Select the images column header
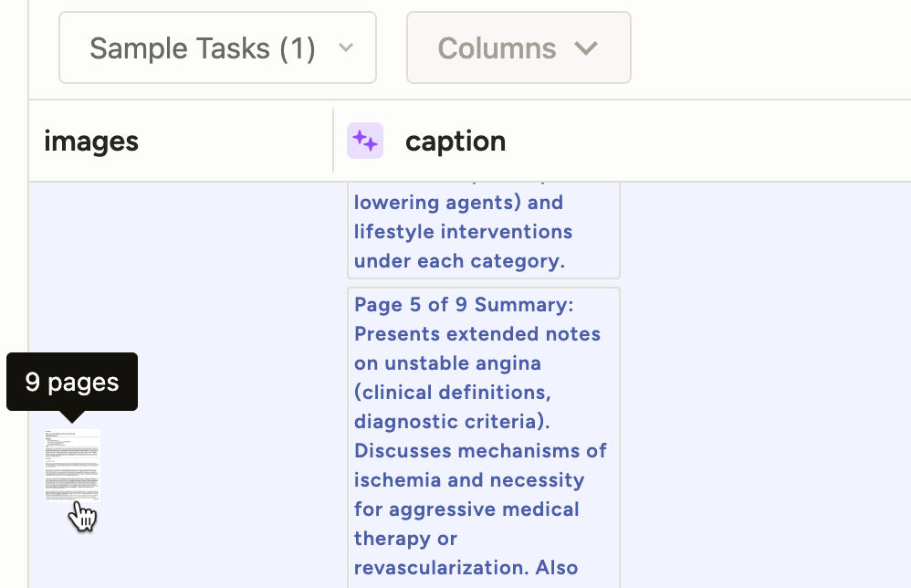The width and height of the screenshot is (911, 588). [91, 142]
